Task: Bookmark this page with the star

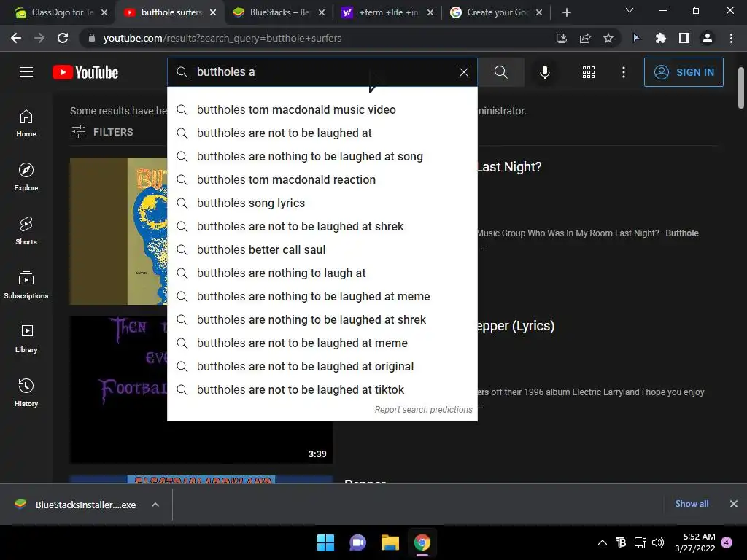Action: click(608, 38)
